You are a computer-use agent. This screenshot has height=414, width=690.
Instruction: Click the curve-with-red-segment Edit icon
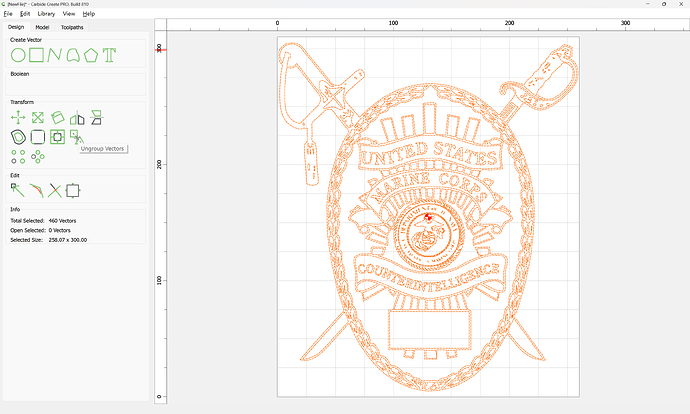pyautogui.click(x=37, y=191)
